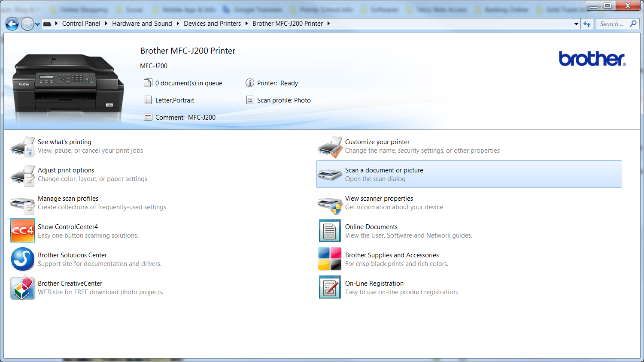Maximize the window
This screenshot has width=644, height=362.
click(x=608, y=6)
